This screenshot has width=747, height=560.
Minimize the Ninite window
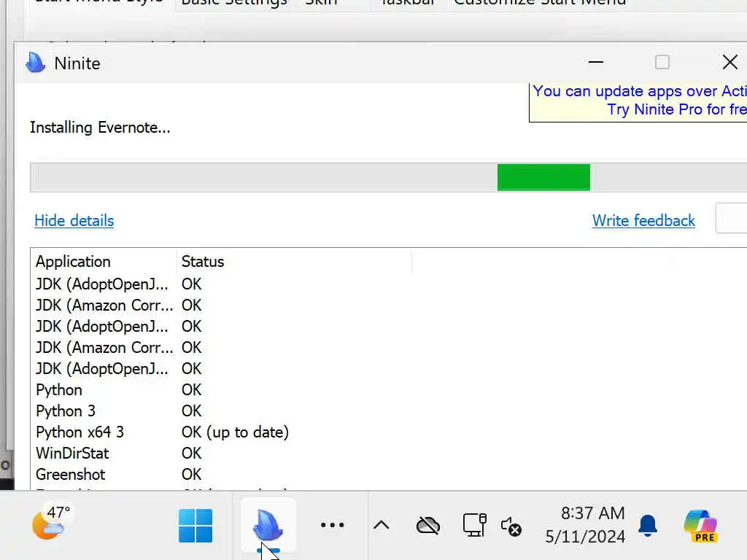tap(595, 62)
